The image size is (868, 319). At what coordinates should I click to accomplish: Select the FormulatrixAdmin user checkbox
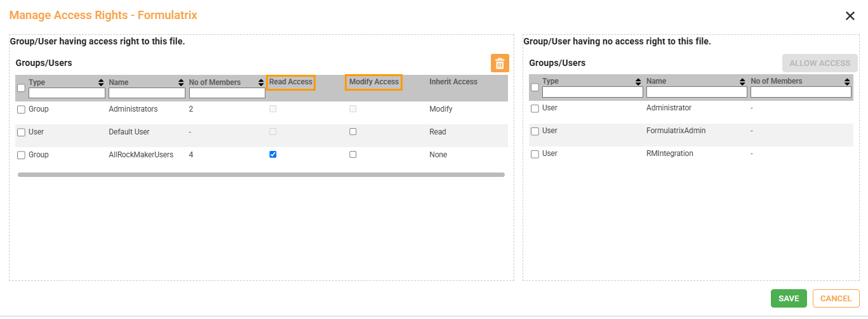tap(535, 131)
